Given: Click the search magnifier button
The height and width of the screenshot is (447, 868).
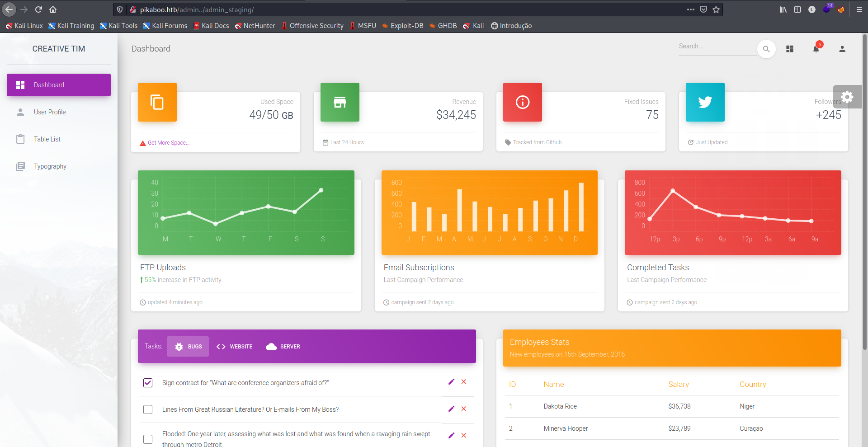Looking at the screenshot, I should pyautogui.click(x=766, y=49).
